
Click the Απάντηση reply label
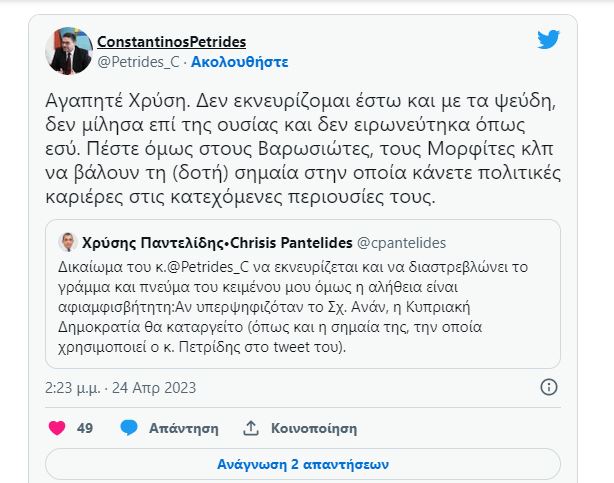click(183, 427)
